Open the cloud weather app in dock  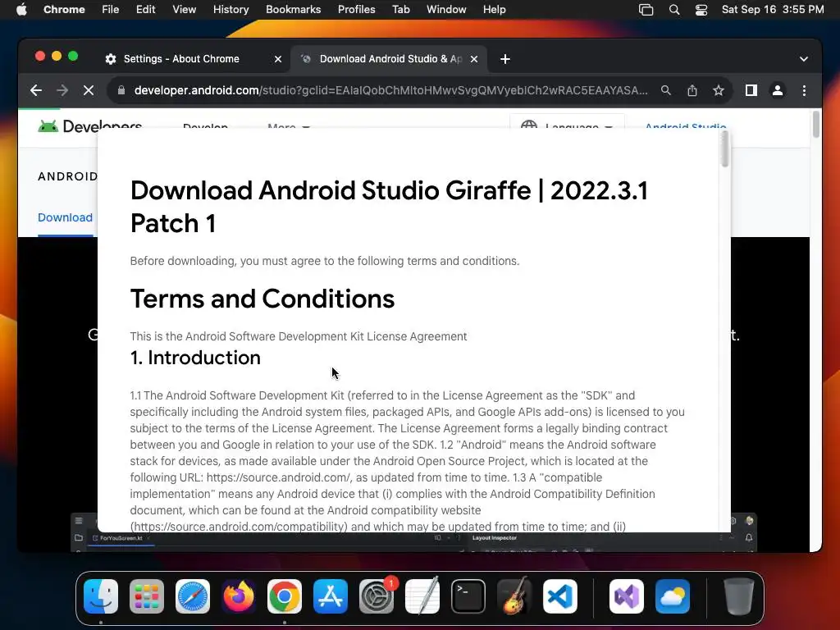click(x=673, y=596)
